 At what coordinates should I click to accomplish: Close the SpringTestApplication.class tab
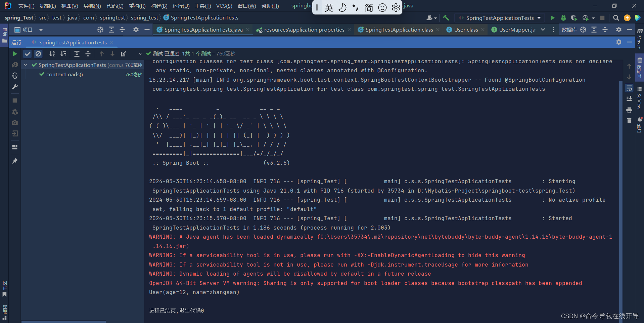click(438, 30)
